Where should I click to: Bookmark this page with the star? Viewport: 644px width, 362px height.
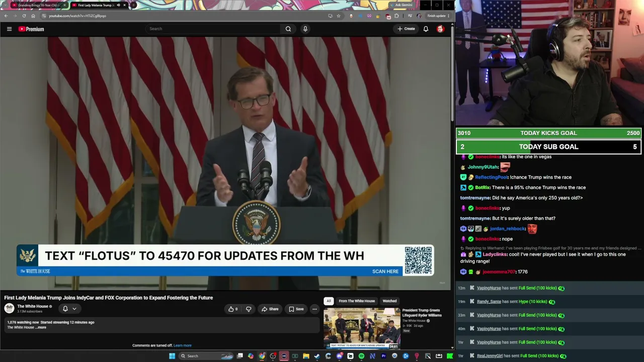click(x=339, y=16)
